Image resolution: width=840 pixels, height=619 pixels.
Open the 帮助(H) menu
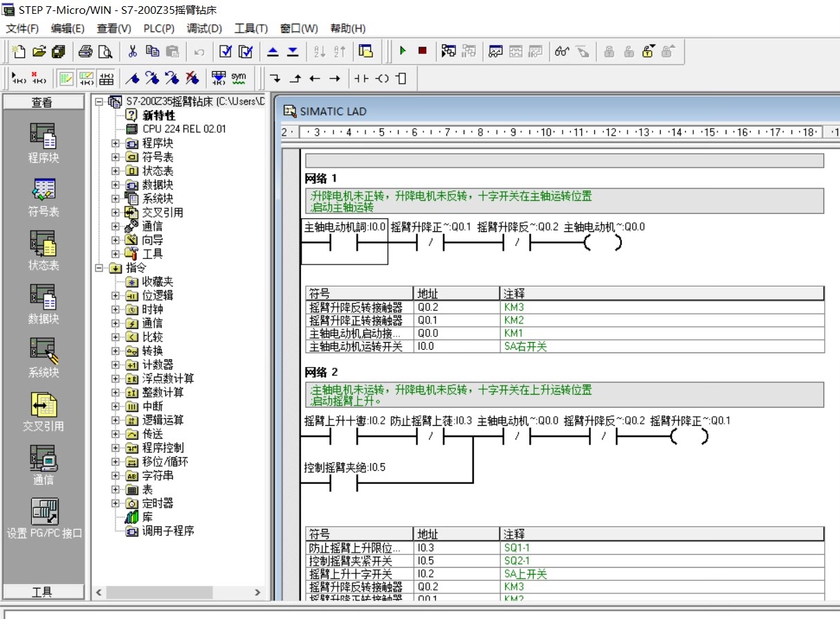(348, 28)
